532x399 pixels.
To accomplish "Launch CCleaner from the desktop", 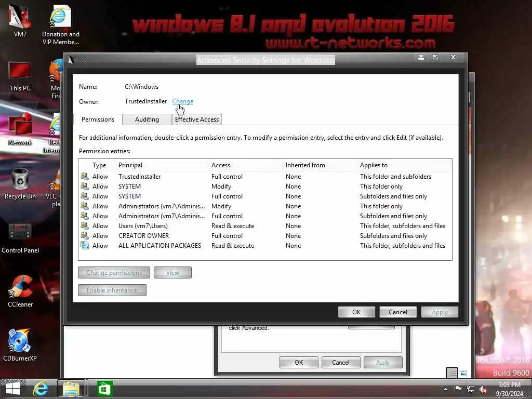I will [x=20, y=291].
